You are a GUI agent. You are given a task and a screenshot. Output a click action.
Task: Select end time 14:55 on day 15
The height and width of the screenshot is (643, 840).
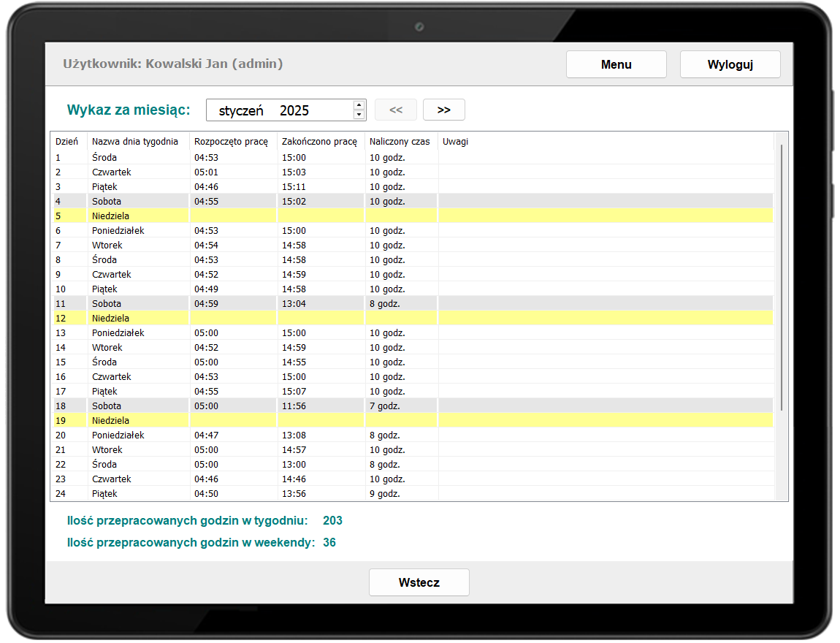point(294,362)
